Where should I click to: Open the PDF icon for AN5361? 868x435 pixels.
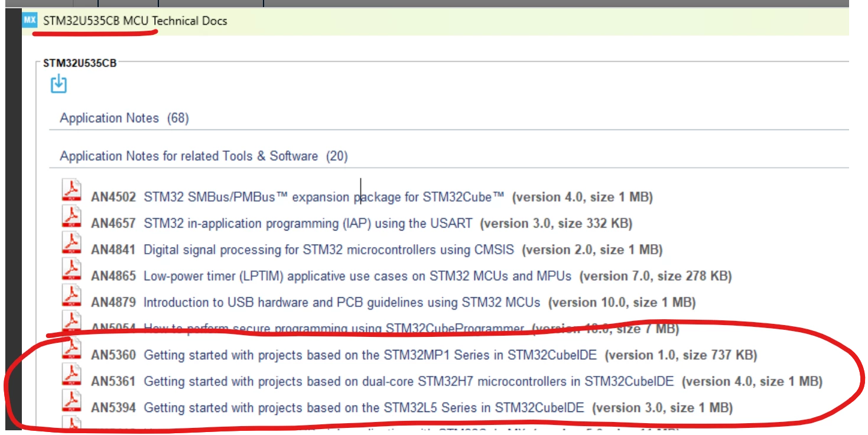pyautogui.click(x=72, y=375)
